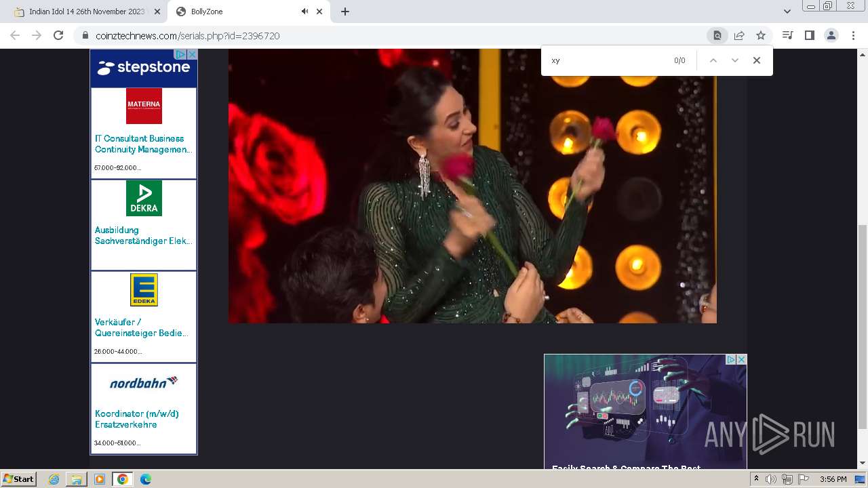Open stepstone logo banner
Screen dimensions: 868x488
coord(144,68)
